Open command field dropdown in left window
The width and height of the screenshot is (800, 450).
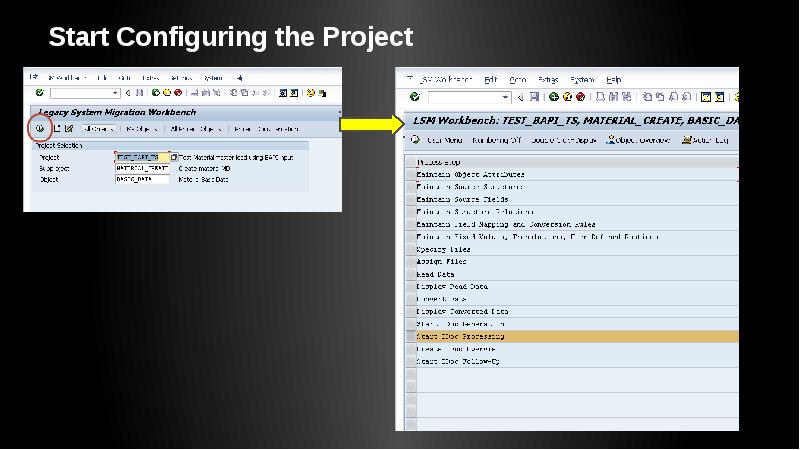[x=115, y=93]
